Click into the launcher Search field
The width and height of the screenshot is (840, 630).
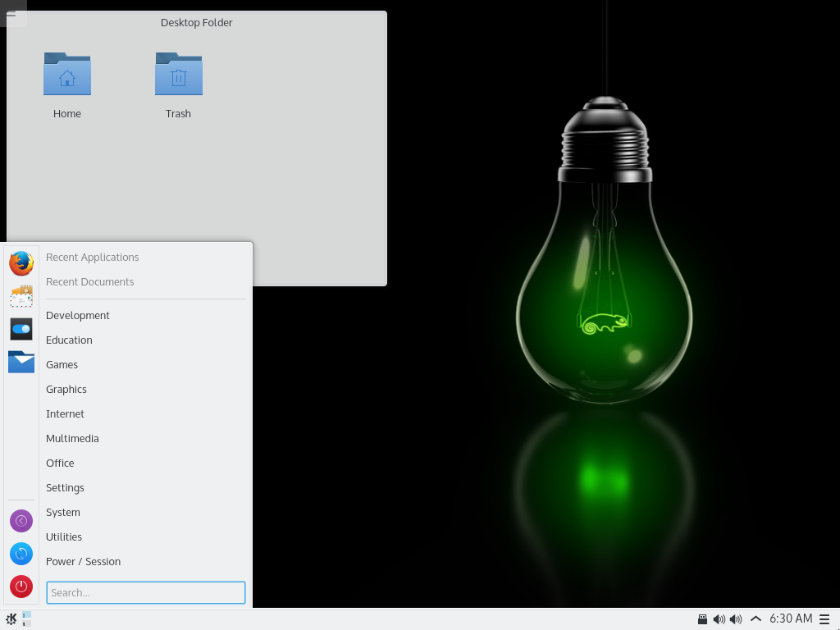point(146,592)
